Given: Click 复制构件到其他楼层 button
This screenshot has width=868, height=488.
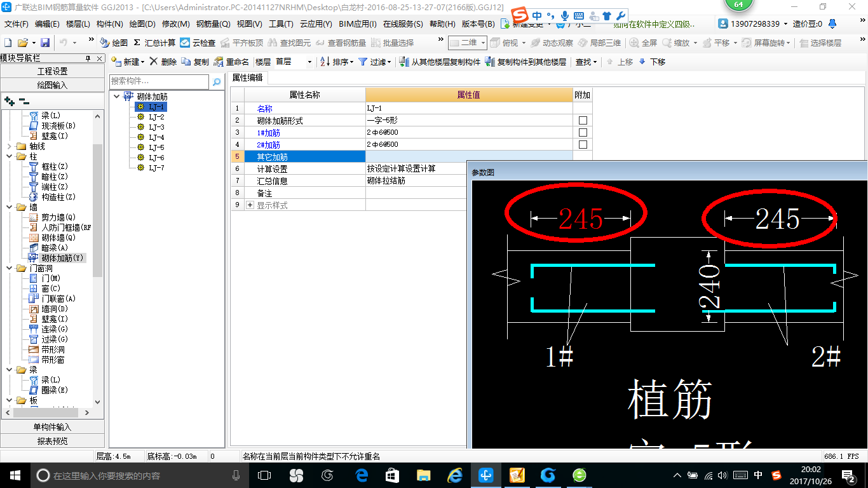Looking at the screenshot, I should pyautogui.click(x=526, y=62).
